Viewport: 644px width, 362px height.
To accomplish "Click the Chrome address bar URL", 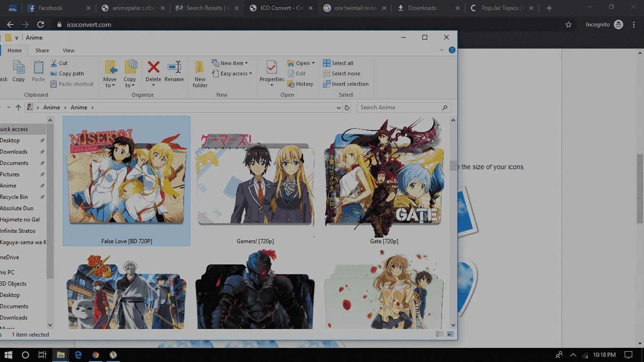I will (89, 25).
